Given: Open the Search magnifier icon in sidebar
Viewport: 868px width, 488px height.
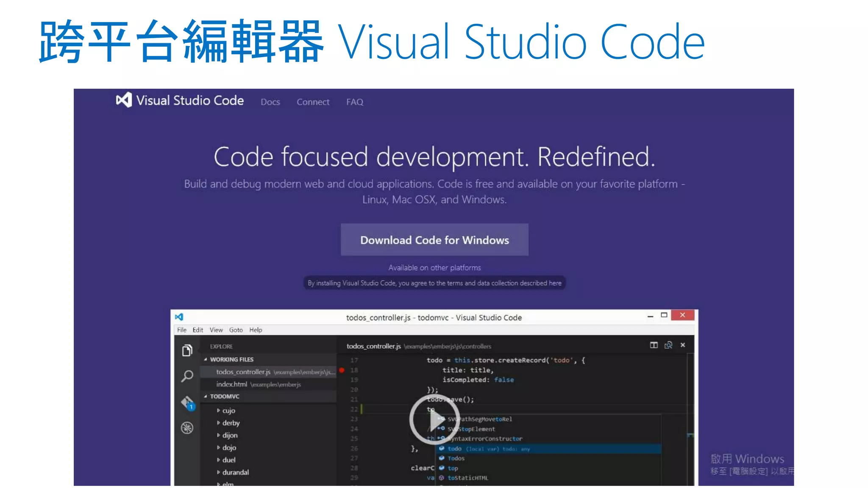Looking at the screenshot, I should click(187, 376).
